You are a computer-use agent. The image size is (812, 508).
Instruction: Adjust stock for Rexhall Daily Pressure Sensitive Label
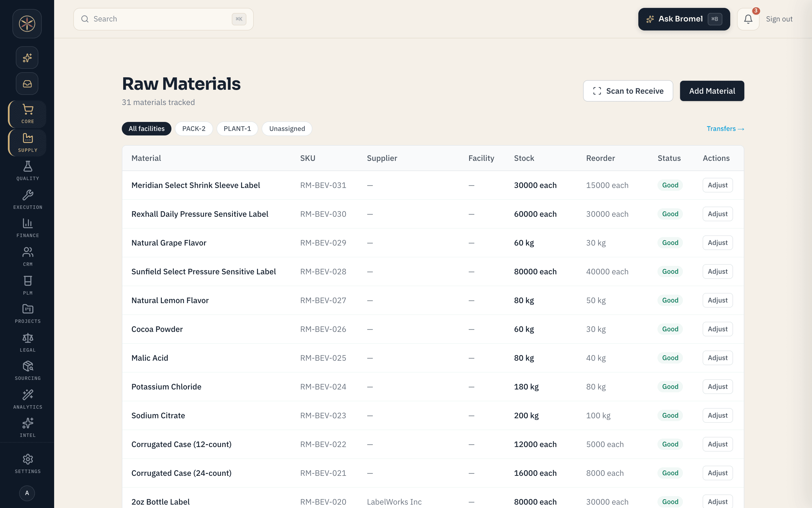718,214
